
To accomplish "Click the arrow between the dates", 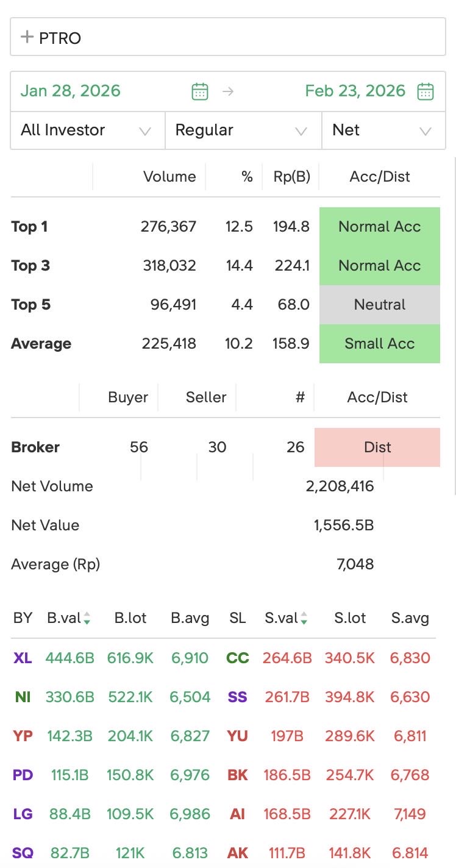I will (x=228, y=91).
